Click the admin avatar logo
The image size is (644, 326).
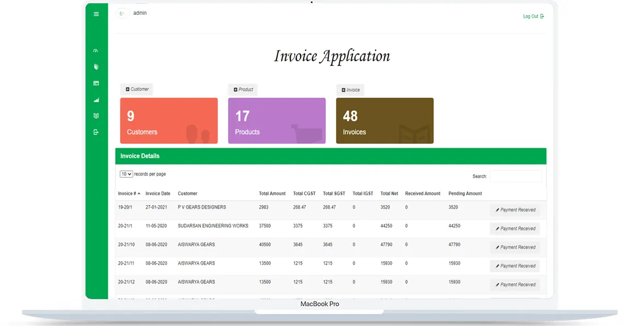click(122, 14)
